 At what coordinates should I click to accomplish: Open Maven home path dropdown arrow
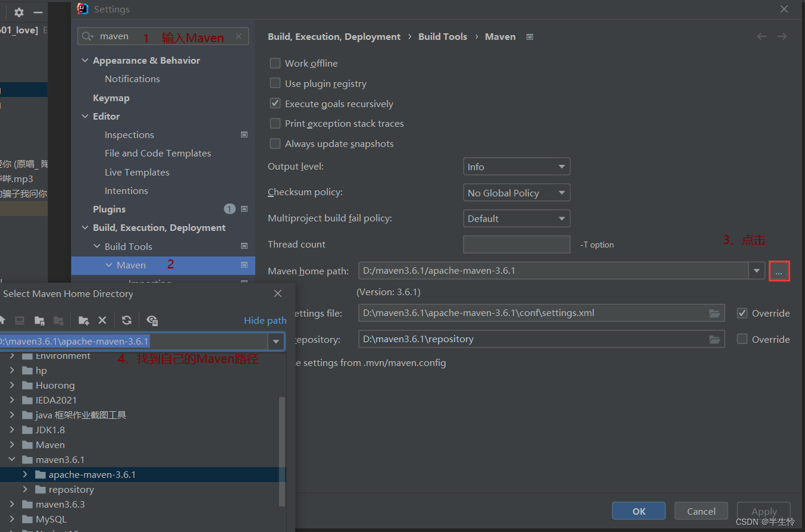click(x=756, y=271)
